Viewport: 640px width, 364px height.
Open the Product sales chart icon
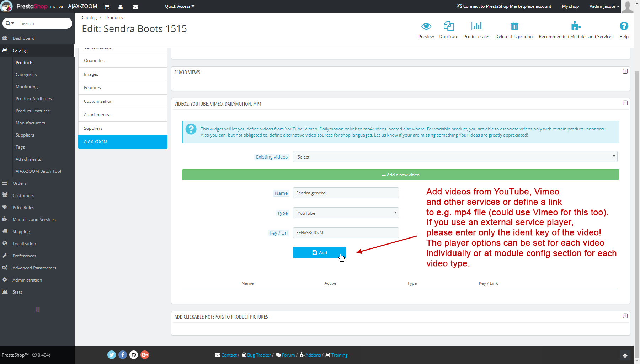pos(477,26)
